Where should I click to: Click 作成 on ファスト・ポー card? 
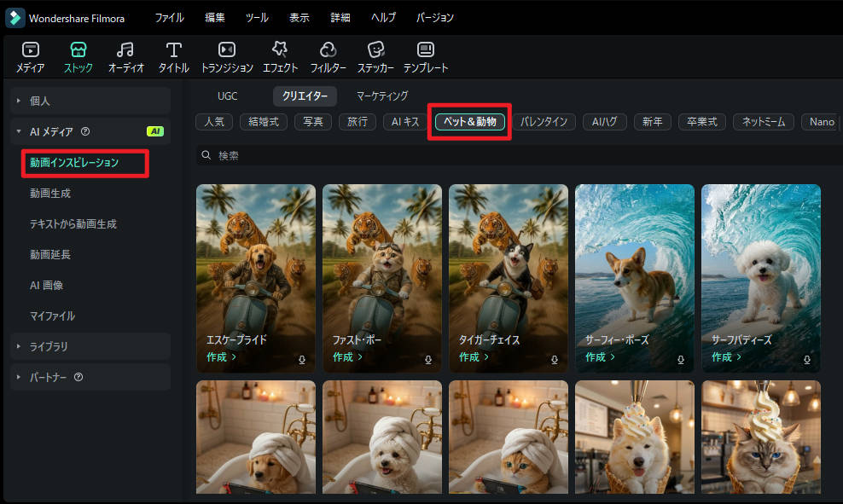(347, 356)
